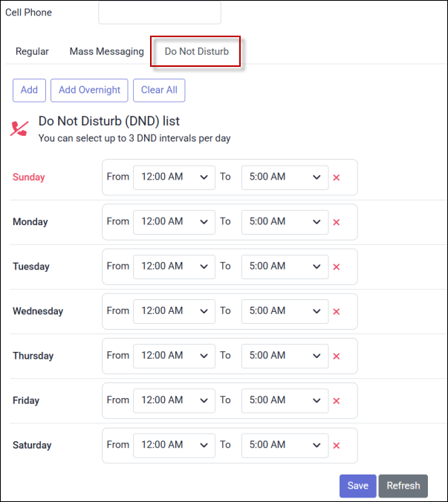Image resolution: width=448 pixels, height=502 pixels.
Task: Open Monday To time dropdown
Action: pyautogui.click(x=285, y=222)
